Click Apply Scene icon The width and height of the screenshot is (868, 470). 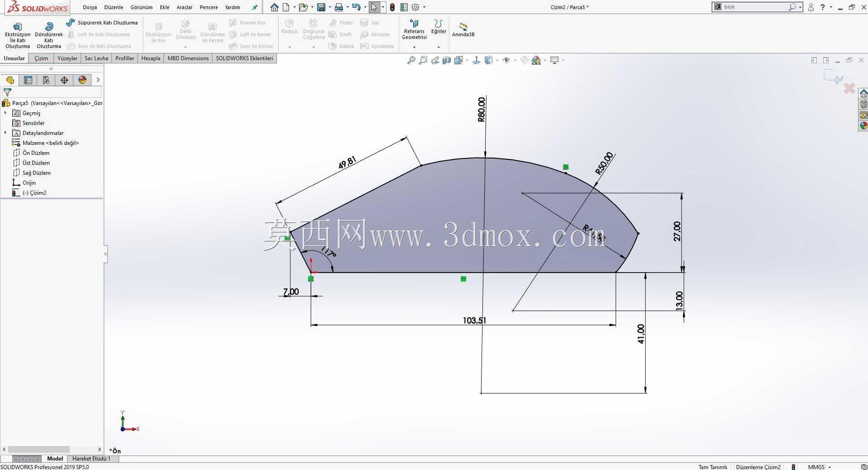click(x=536, y=60)
